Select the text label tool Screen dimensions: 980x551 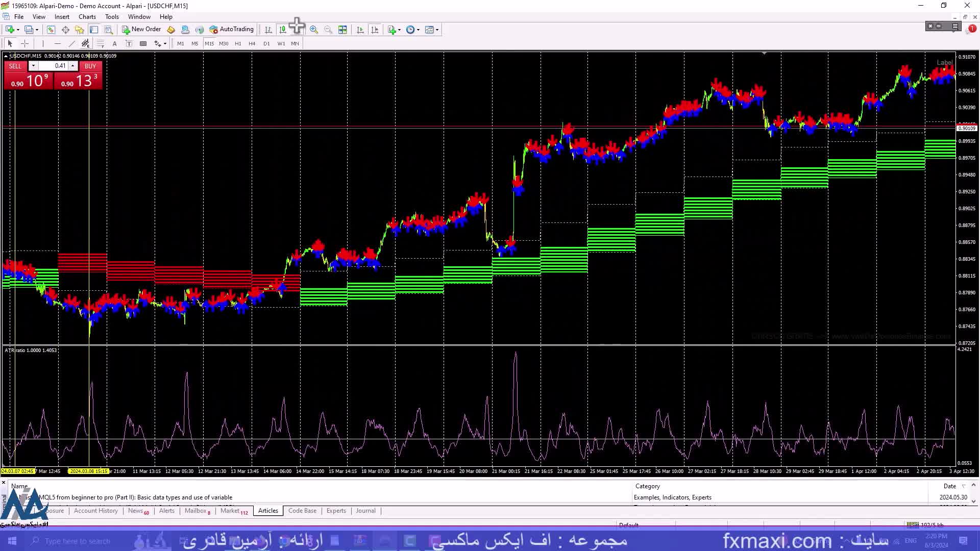point(129,43)
